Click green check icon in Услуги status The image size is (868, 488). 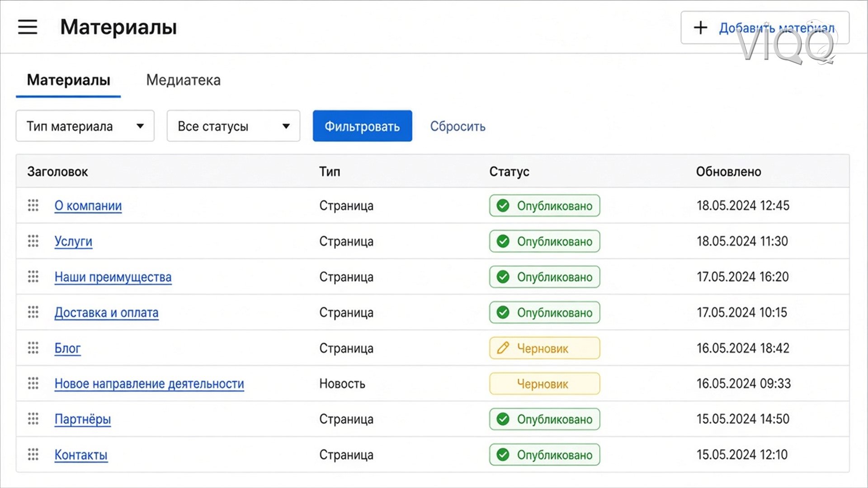pyautogui.click(x=503, y=241)
